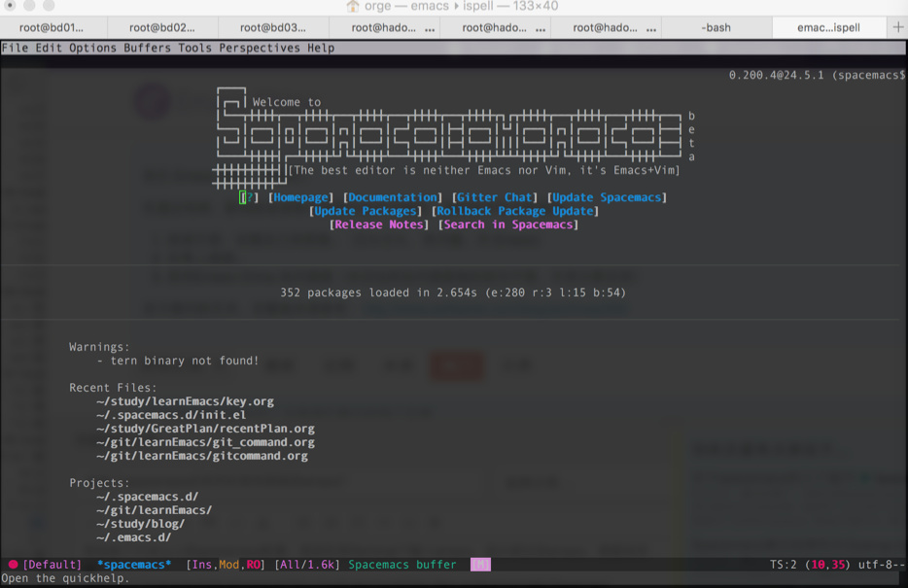
Task: Click the All/1.6k buffer position indicator
Action: pos(307,565)
